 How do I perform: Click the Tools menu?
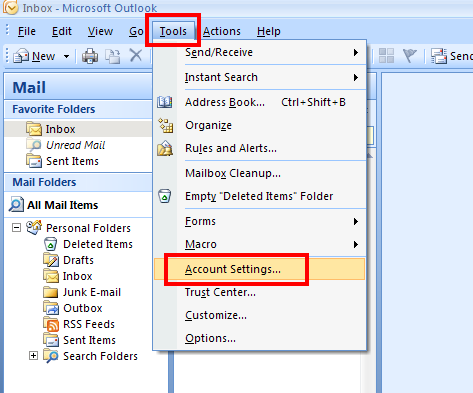click(173, 31)
